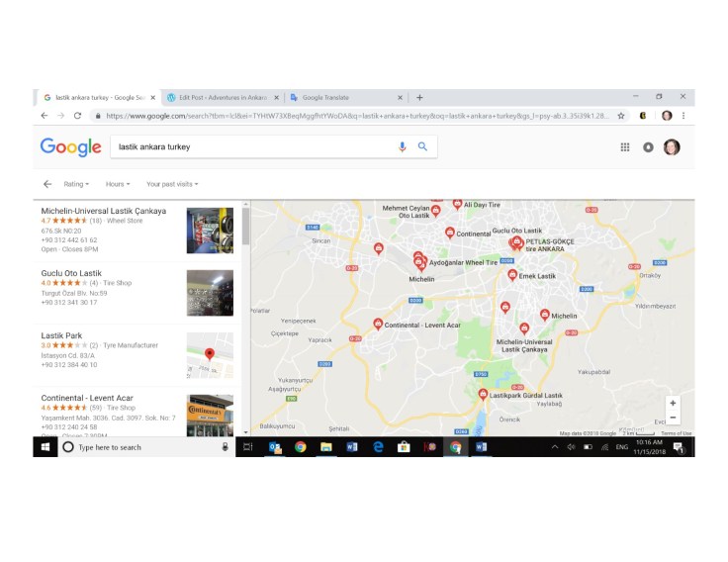Open Microsoft Store from the taskbar
Viewport: 728px width, 562px height.
pos(404,447)
